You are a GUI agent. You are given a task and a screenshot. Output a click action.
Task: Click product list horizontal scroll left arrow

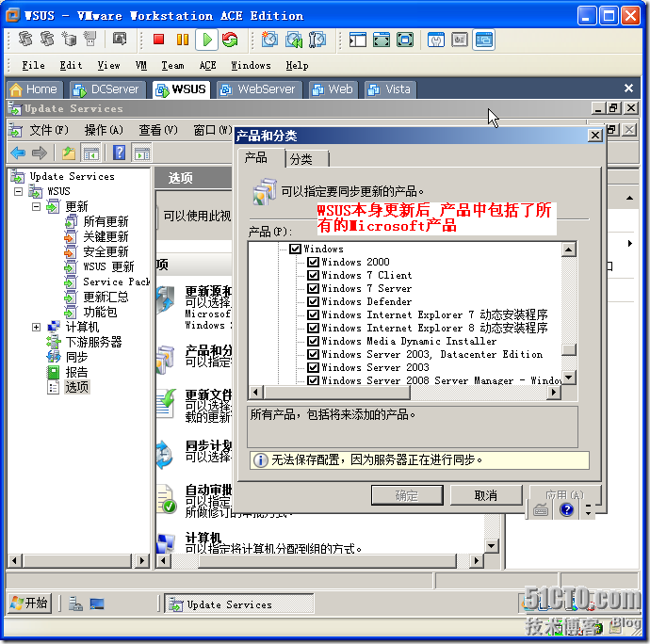(x=256, y=392)
